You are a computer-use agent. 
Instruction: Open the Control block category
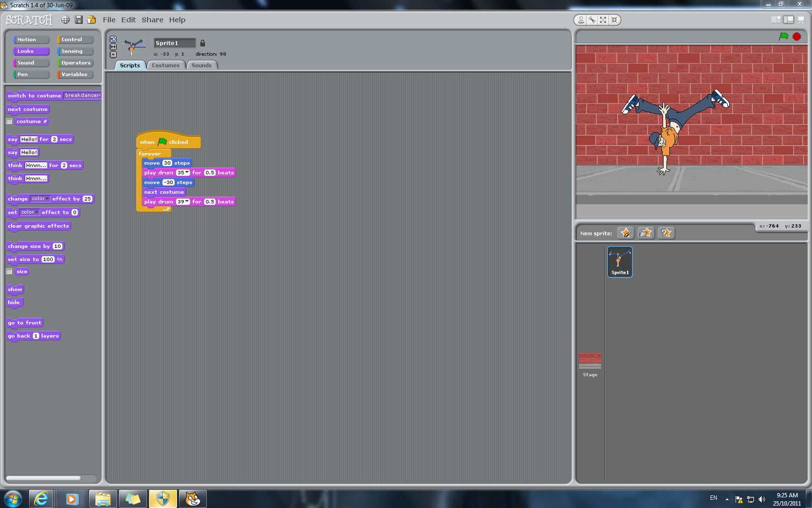coord(76,40)
